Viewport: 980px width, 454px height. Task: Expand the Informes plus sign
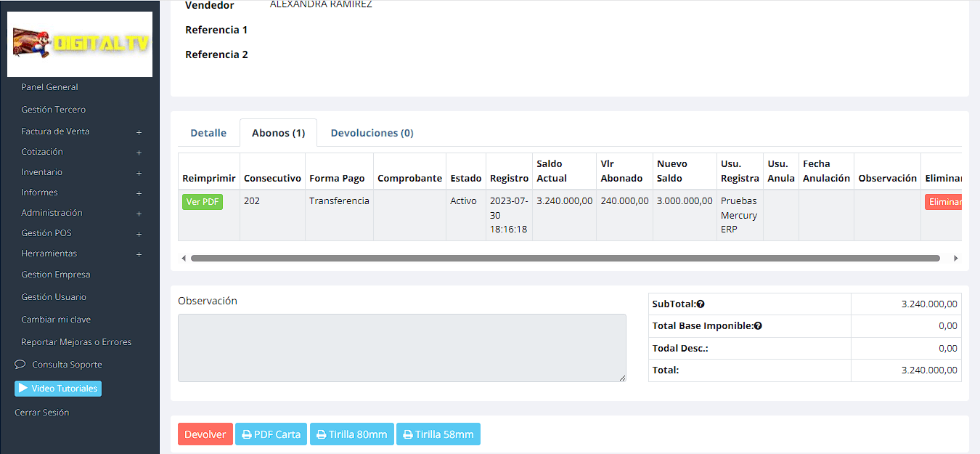tap(139, 193)
